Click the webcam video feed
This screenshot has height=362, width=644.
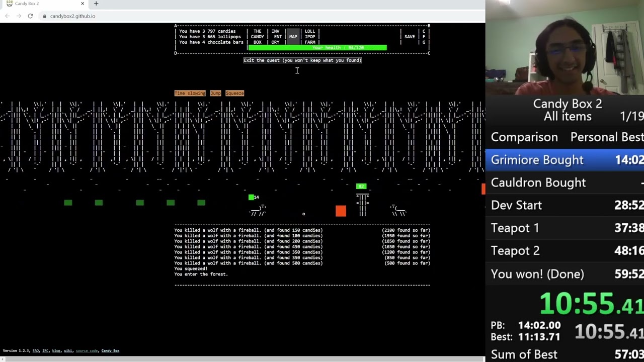pos(565,48)
